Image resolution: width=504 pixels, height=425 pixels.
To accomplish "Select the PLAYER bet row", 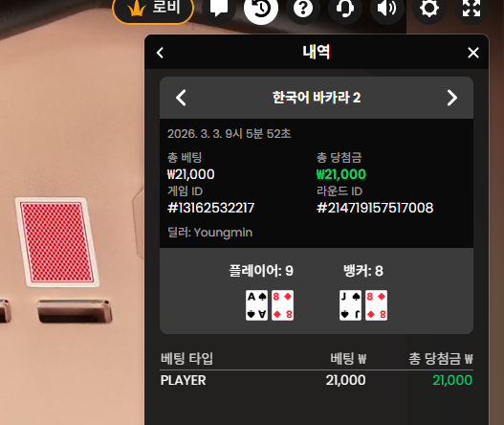I will tap(317, 380).
